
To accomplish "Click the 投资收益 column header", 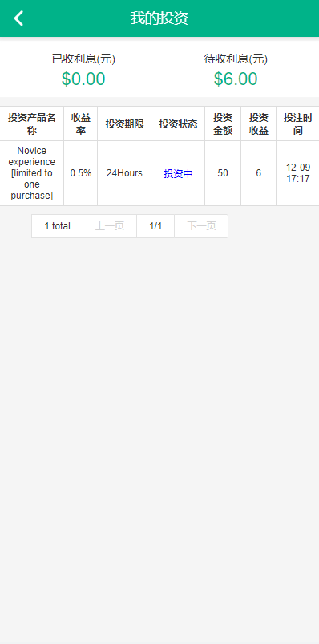I will click(x=259, y=124).
